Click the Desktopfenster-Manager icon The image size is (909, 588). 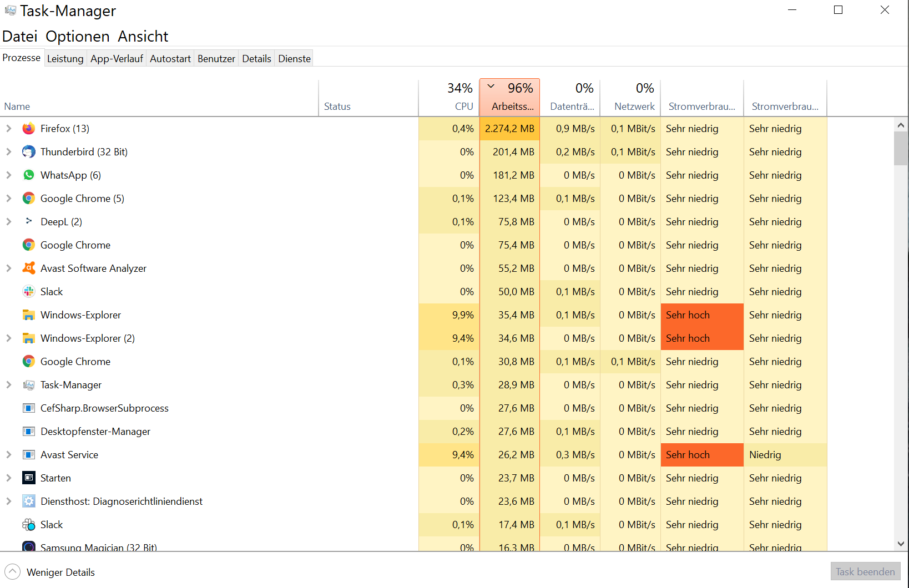tap(29, 432)
